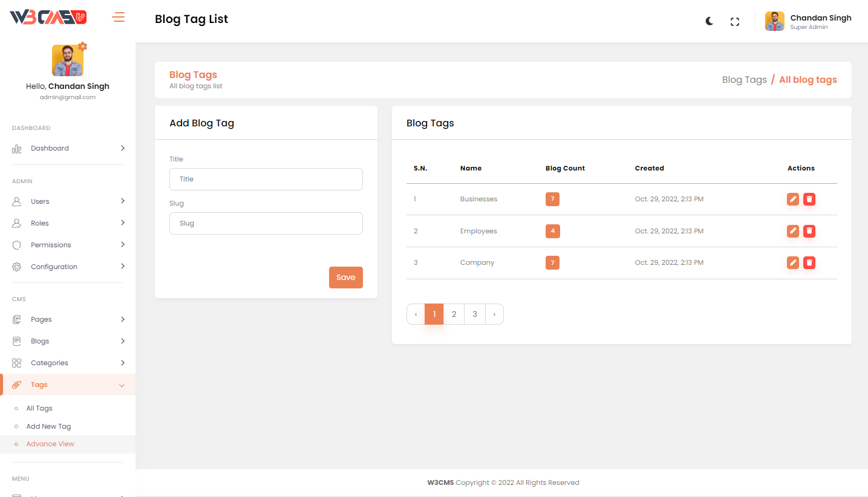
Task: Focus the Title input field
Action: pos(266,179)
